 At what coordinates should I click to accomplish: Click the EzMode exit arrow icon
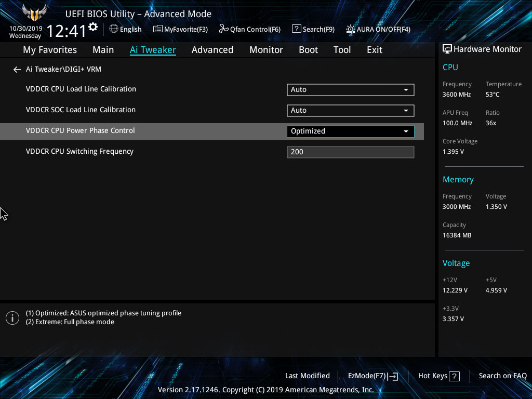[393, 376]
